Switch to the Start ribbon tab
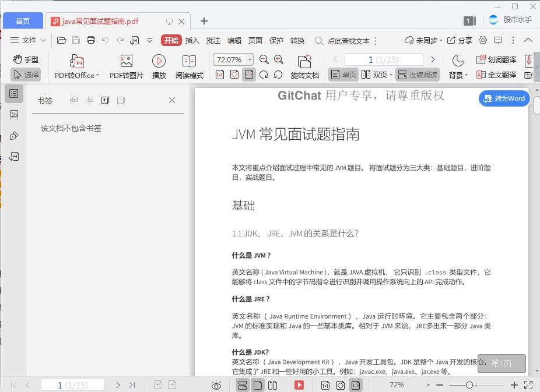Image resolution: width=540 pixels, height=392 pixels. tap(171, 40)
